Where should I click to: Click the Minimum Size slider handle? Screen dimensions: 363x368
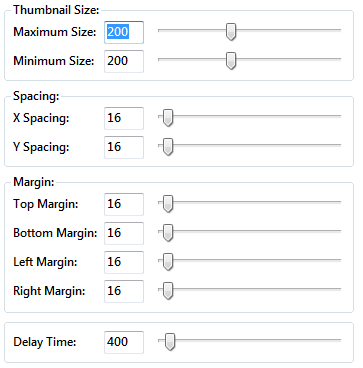231,61
